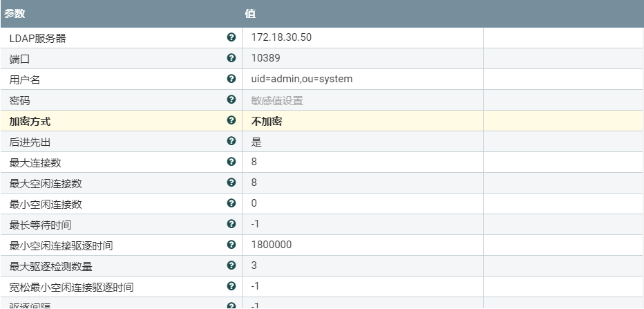Image resolution: width=644 pixels, height=309 pixels.
Task: Click help icon beside 端口
Action: 231,59
